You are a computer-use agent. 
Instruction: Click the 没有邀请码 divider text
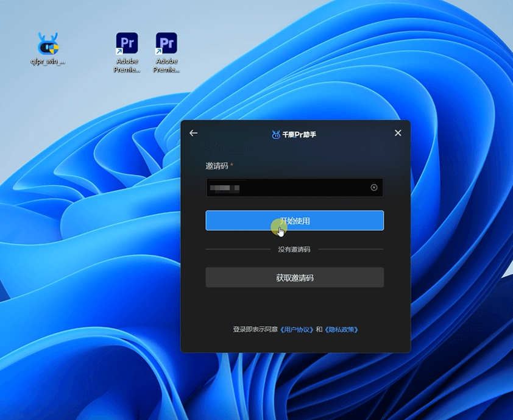[x=294, y=249]
